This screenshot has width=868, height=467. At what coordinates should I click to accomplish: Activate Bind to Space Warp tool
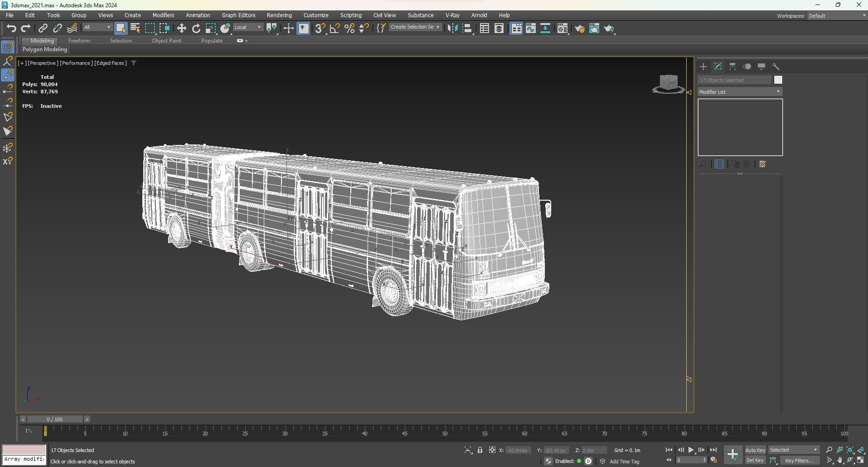click(72, 28)
